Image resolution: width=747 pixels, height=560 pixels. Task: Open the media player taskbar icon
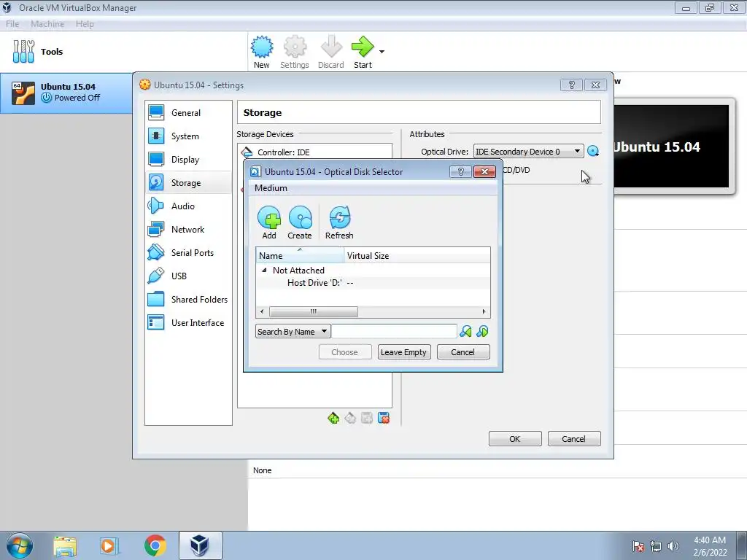[x=109, y=545]
